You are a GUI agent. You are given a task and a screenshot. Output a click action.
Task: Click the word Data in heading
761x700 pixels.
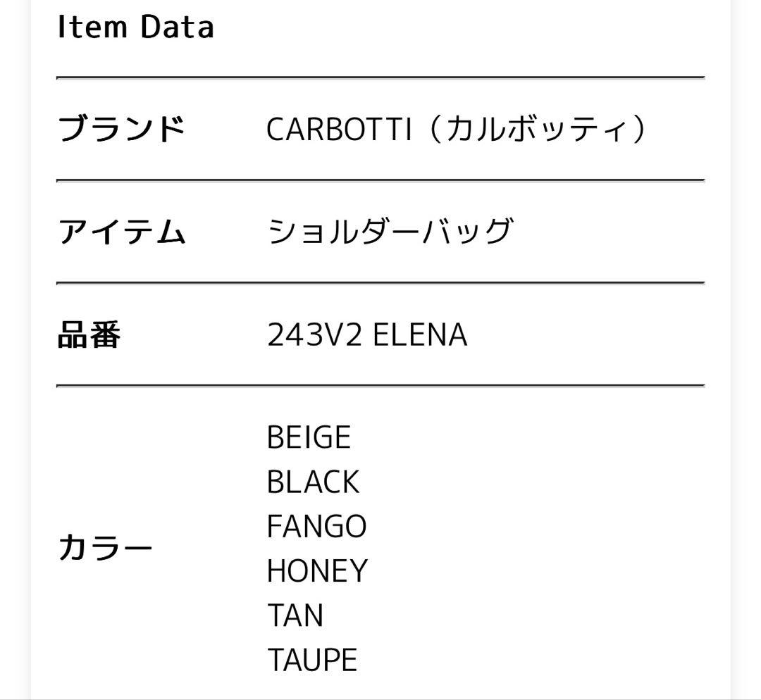[x=178, y=27]
